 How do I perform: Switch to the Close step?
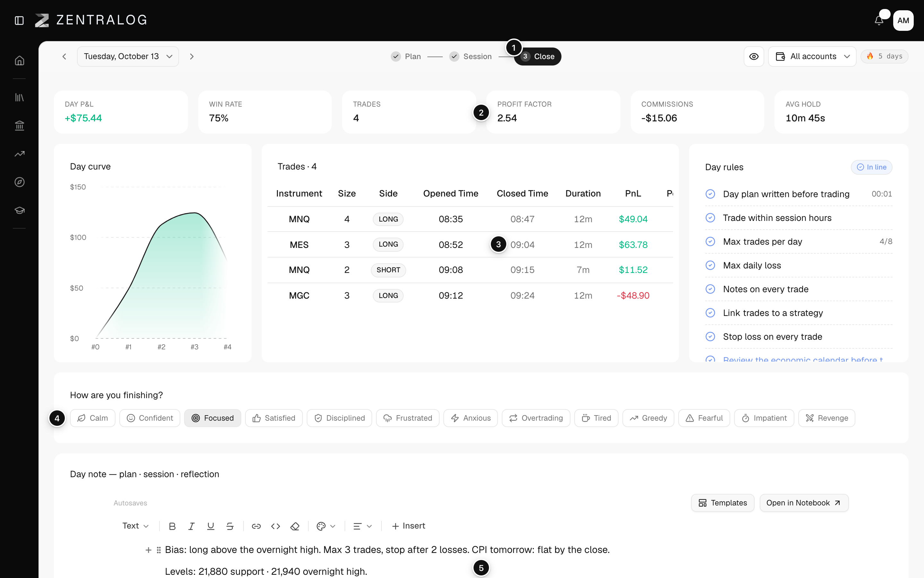tap(538, 57)
